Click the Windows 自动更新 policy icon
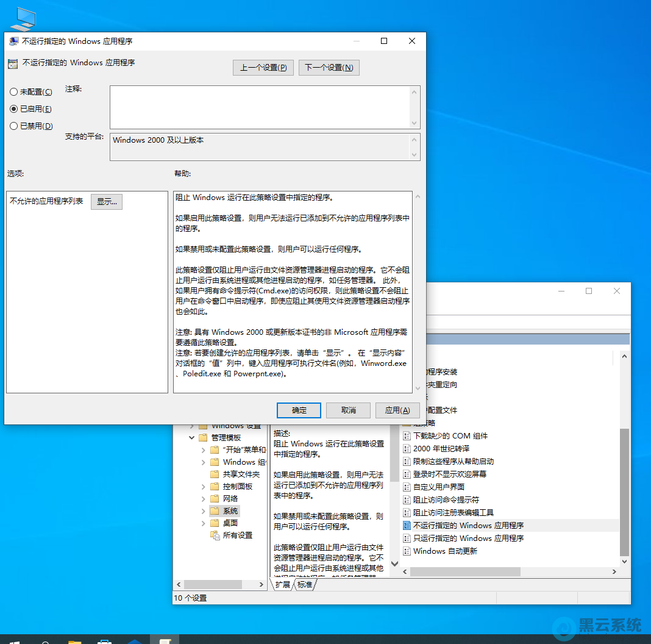 coord(407,551)
